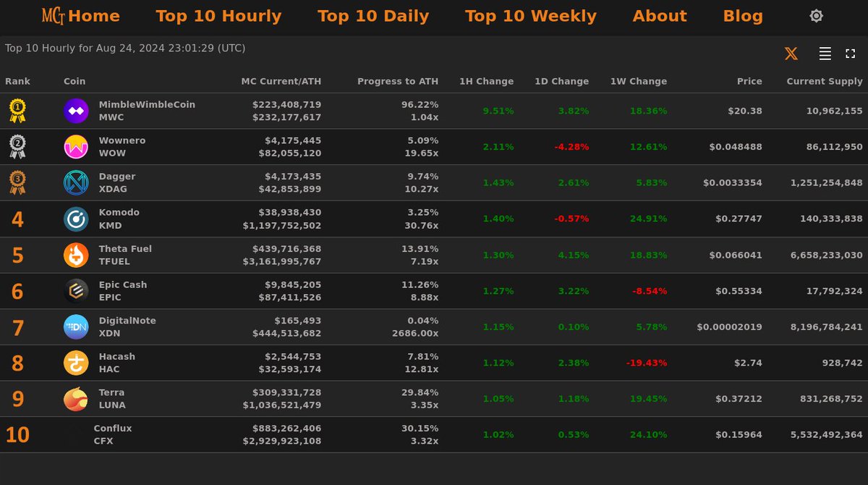Click the Epic Cash logo icon

76,291
